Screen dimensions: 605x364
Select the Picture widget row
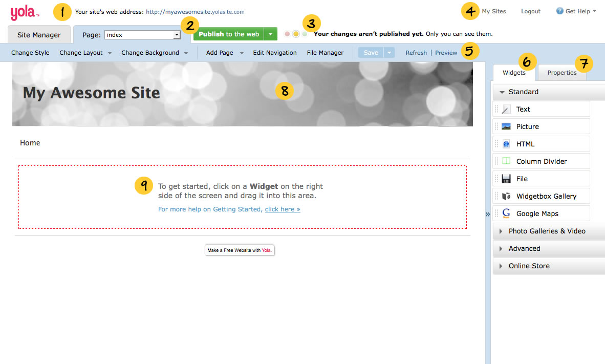542,126
